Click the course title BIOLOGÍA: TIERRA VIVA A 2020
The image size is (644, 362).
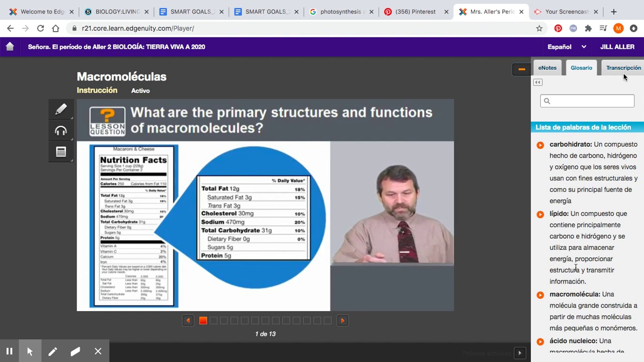[x=159, y=47]
